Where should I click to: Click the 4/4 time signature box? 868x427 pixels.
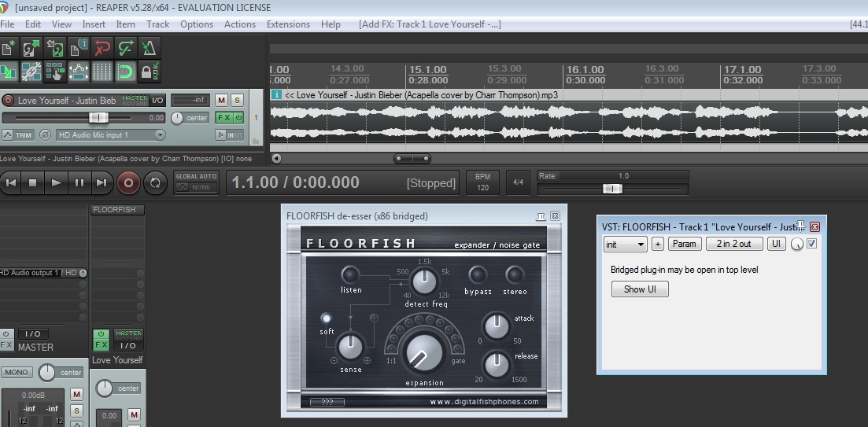coord(518,182)
